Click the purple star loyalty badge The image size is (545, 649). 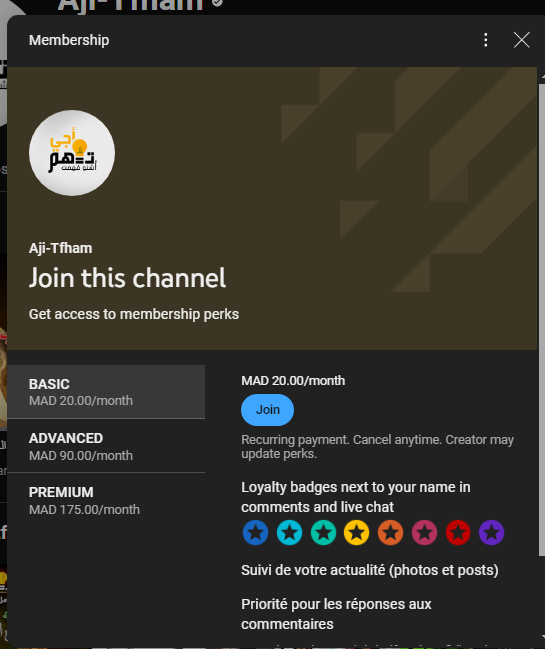click(491, 532)
